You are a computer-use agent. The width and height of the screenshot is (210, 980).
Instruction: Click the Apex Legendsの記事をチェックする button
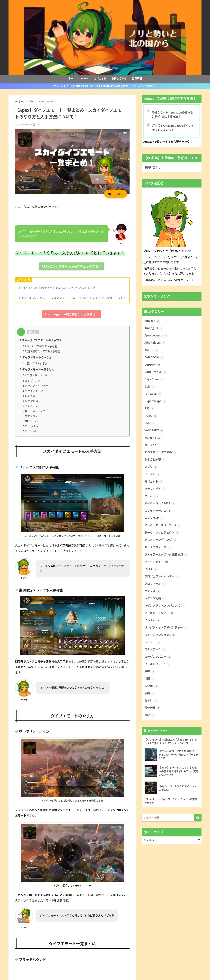71,314
